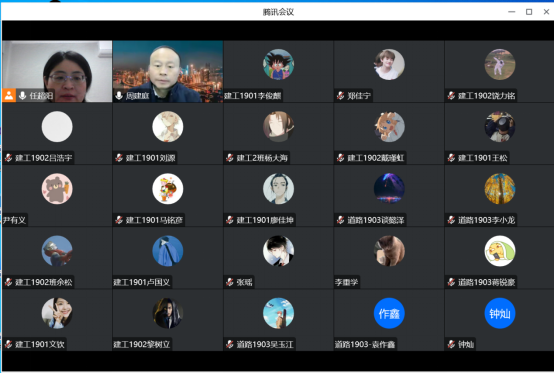Click the cat photo avatar of 李重学

389,251
